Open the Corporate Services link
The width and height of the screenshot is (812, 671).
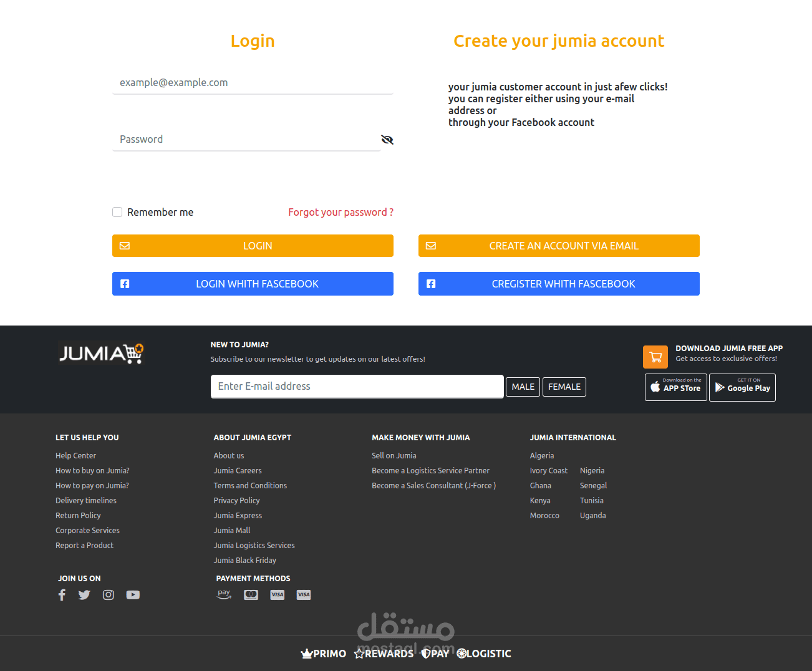pos(87,531)
